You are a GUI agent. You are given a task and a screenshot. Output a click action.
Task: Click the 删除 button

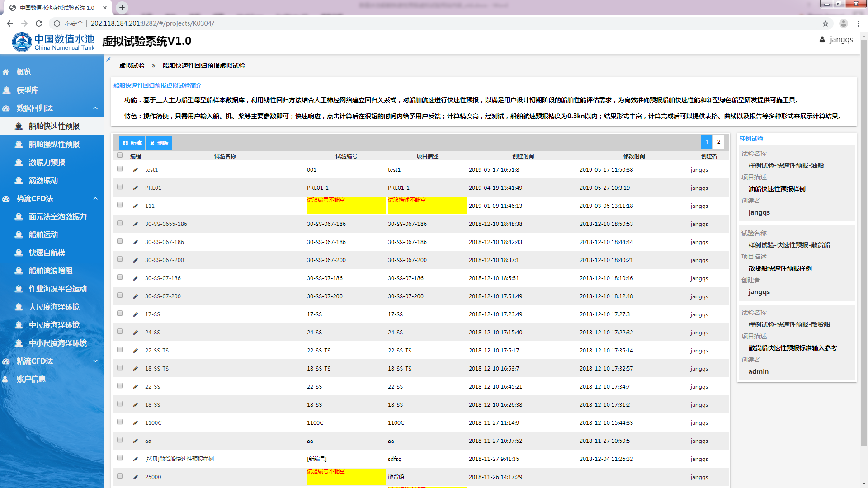click(x=159, y=143)
